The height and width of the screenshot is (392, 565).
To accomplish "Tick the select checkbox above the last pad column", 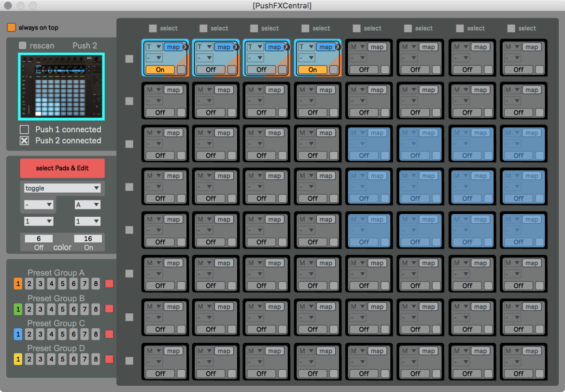I will pyautogui.click(x=511, y=28).
